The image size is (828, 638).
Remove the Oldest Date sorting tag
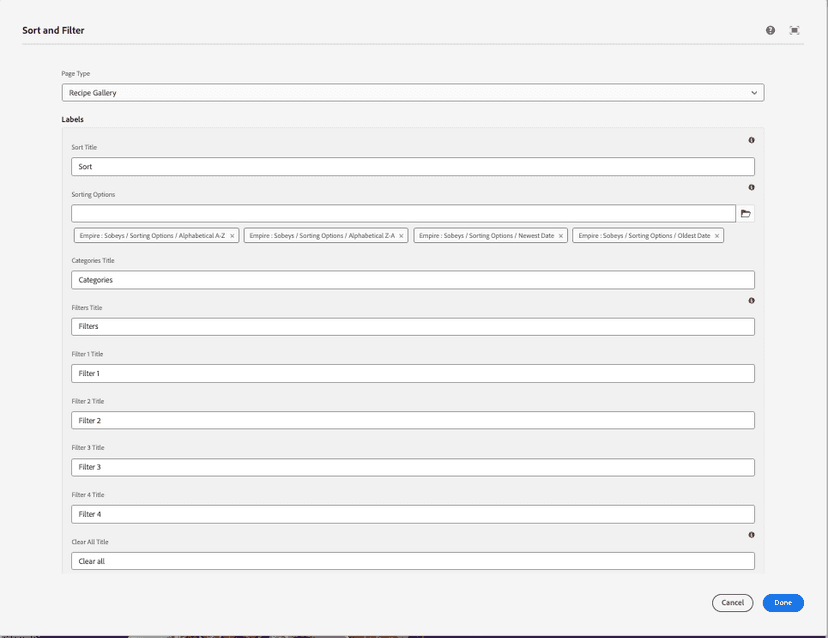(717, 236)
